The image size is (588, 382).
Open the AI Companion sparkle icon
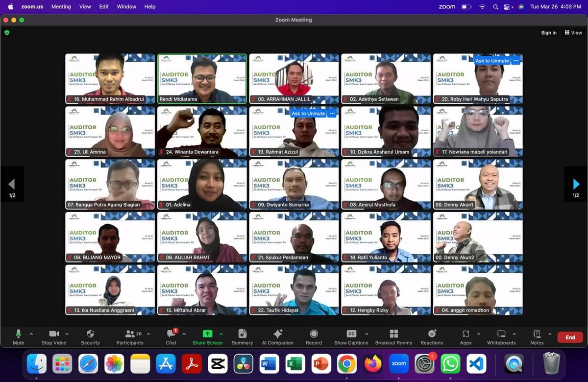[277, 334]
